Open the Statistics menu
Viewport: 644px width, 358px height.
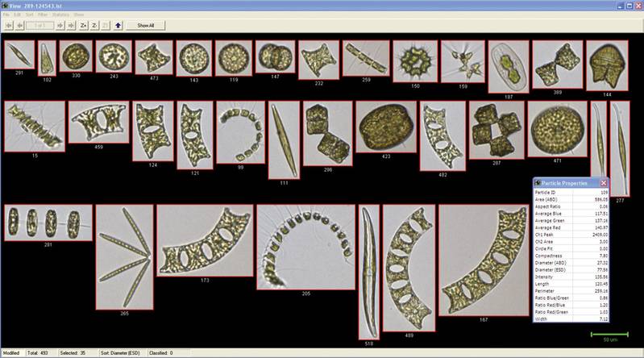point(60,15)
